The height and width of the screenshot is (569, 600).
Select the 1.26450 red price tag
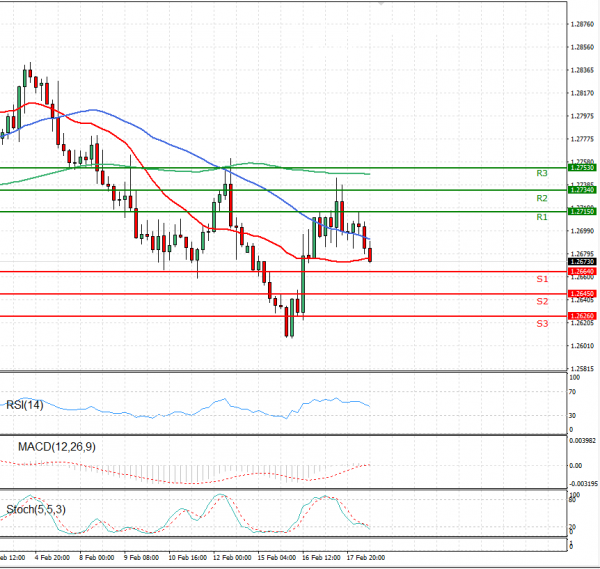coord(582,293)
